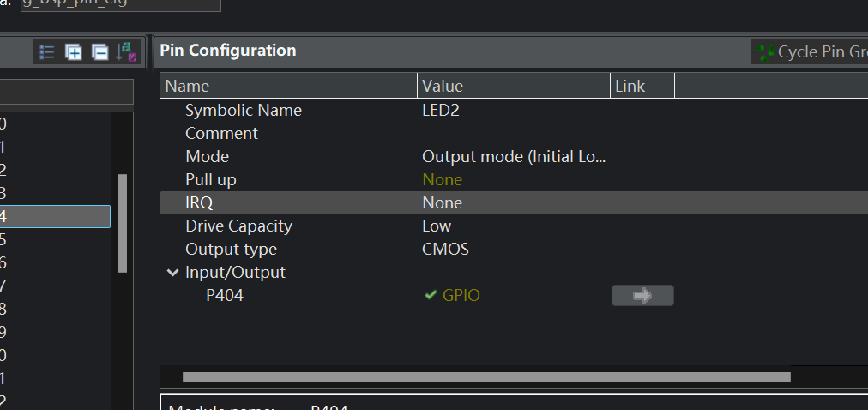Select the LED2 symbolic name value
This screenshot has width=868, height=410.
click(x=441, y=110)
